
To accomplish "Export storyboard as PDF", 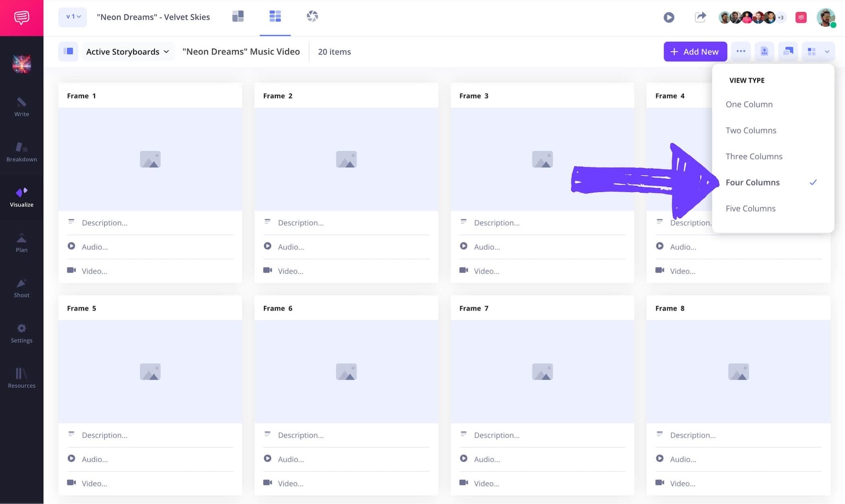I will (x=764, y=51).
